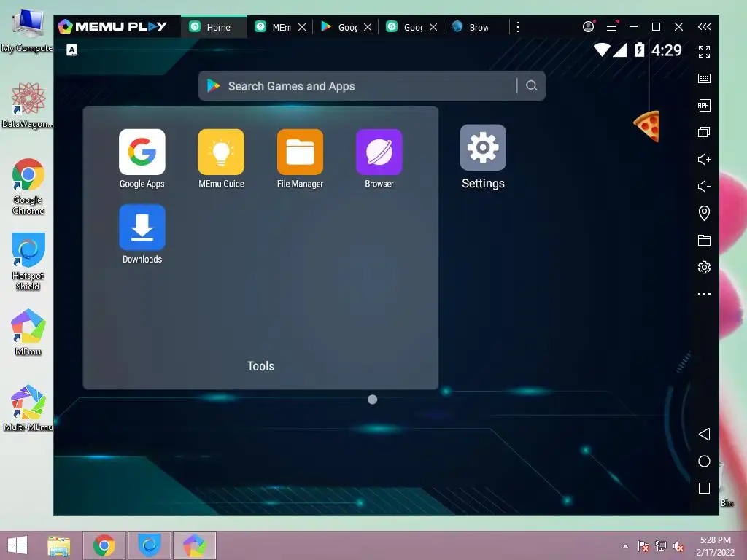Open the account profile icon in the title bar
The width and height of the screenshot is (747, 560).
coord(589,26)
